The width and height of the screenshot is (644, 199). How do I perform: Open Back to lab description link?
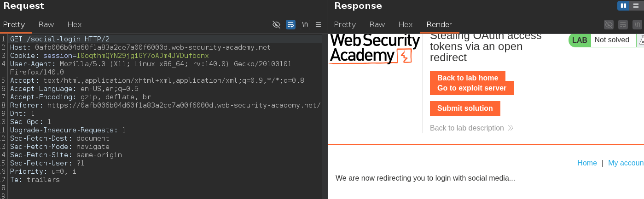click(x=467, y=128)
